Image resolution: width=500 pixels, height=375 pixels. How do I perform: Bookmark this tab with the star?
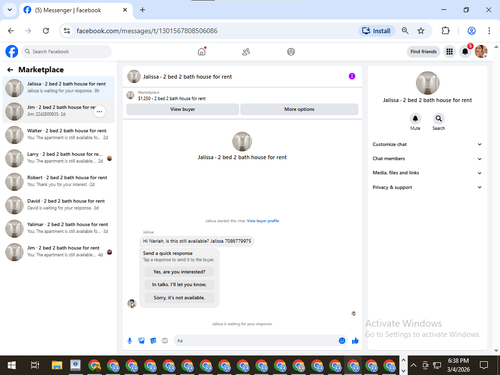pyautogui.click(x=421, y=31)
